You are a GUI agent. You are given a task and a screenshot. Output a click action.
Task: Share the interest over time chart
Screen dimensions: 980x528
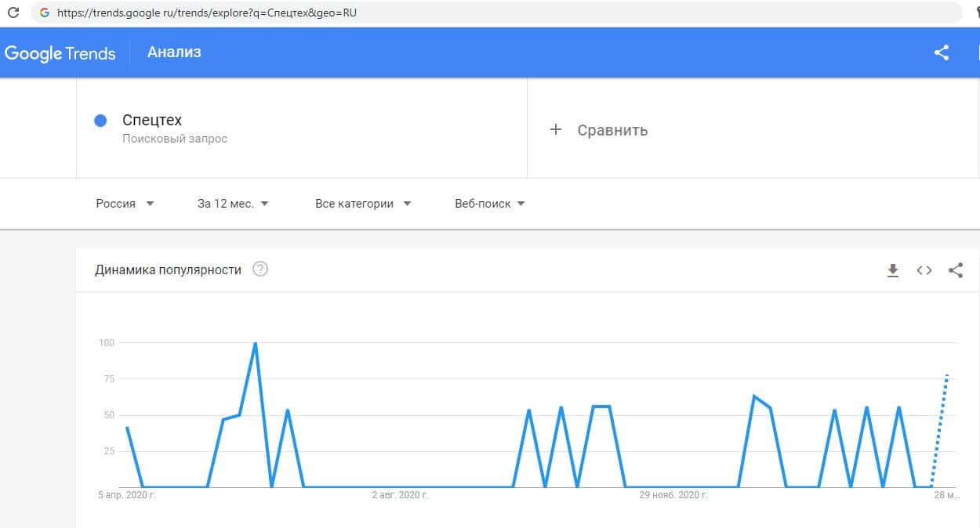tap(956, 270)
